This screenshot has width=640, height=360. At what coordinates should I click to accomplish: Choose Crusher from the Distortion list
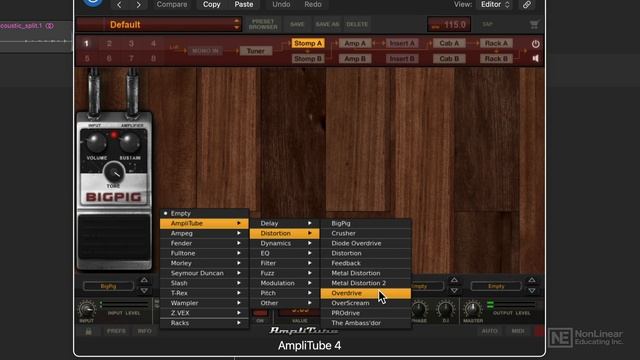[x=365, y=233]
